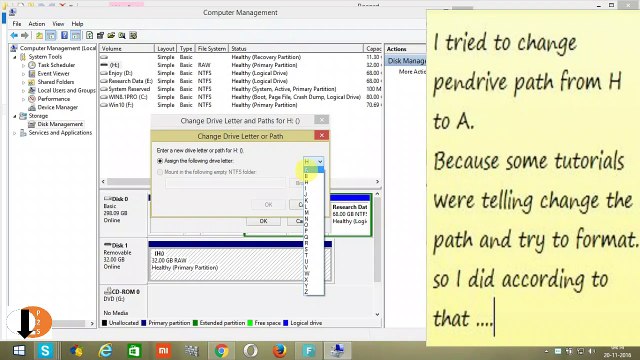The height and width of the screenshot is (360, 640).
Task: Open Skype from the taskbar
Action: pos(45,351)
